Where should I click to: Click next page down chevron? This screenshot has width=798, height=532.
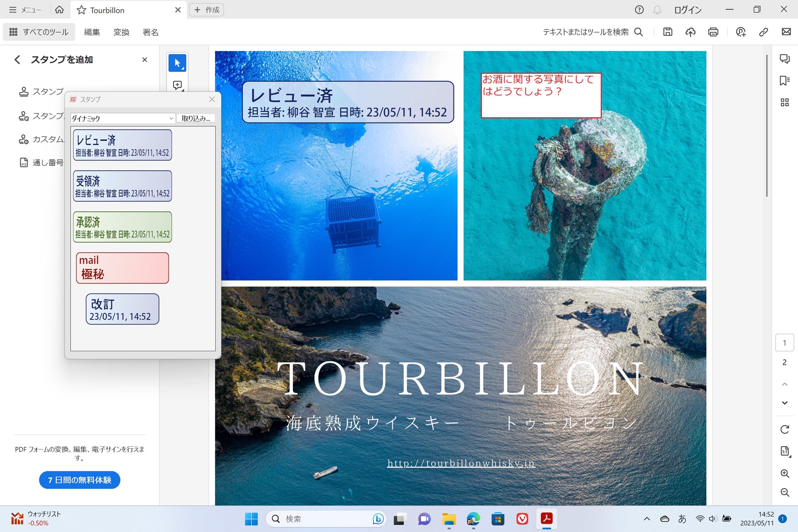pyautogui.click(x=785, y=403)
